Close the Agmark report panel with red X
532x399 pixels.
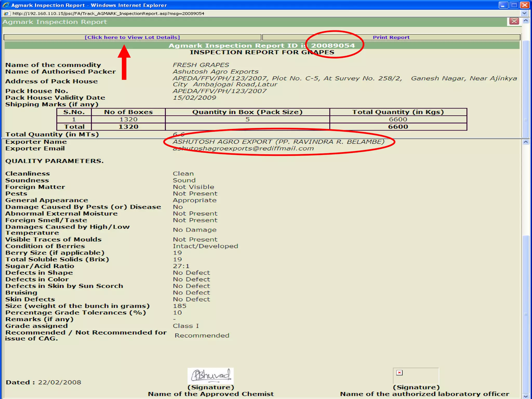point(514,21)
